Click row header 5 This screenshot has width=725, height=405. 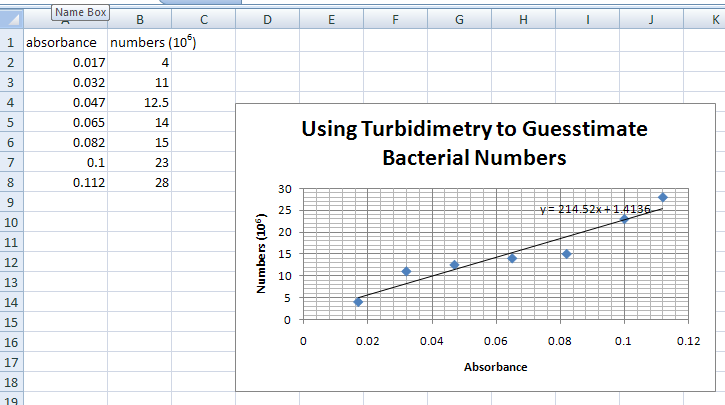(10, 123)
